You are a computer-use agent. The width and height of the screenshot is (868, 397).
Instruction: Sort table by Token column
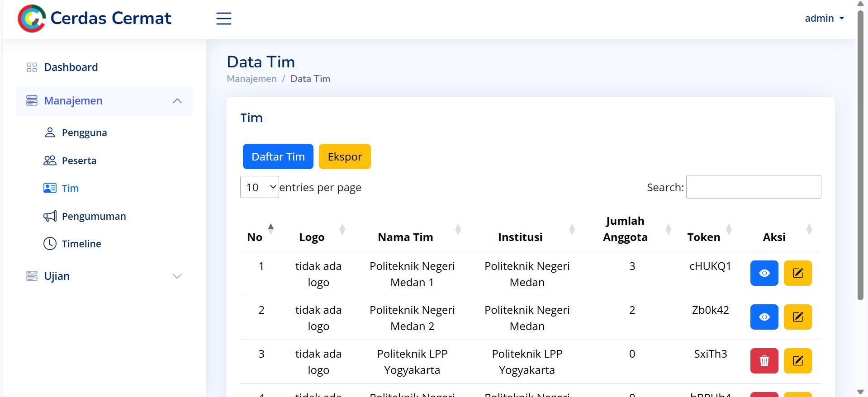pos(729,229)
